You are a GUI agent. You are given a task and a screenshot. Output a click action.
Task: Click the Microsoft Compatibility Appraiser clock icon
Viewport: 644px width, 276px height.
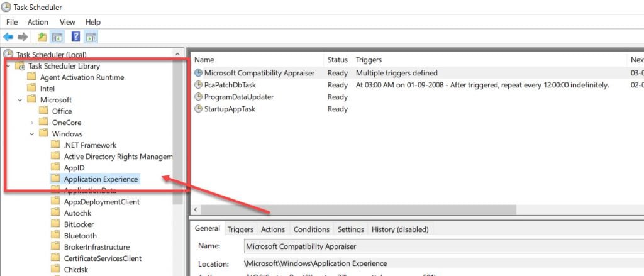point(198,73)
